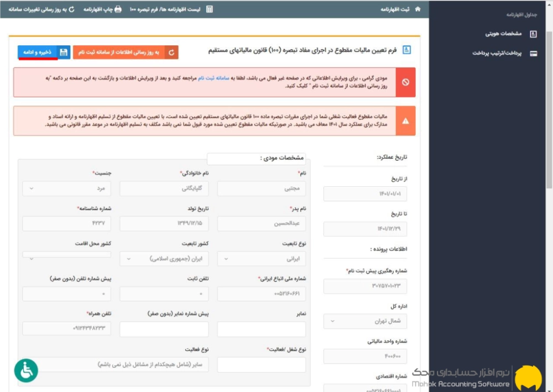
Task: Follow the سامانه ثبت نام link
Action: [x=213, y=78]
